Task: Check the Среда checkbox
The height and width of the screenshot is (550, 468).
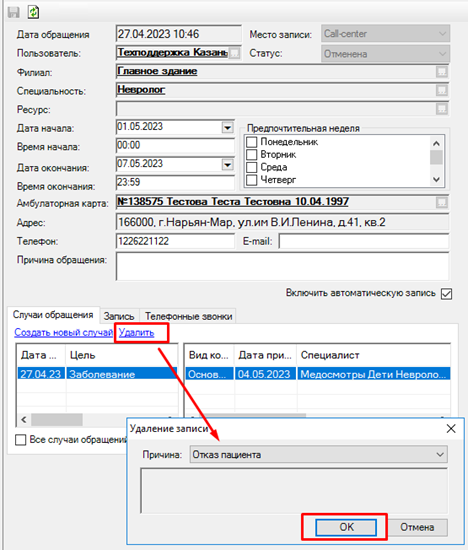Action: click(x=252, y=167)
